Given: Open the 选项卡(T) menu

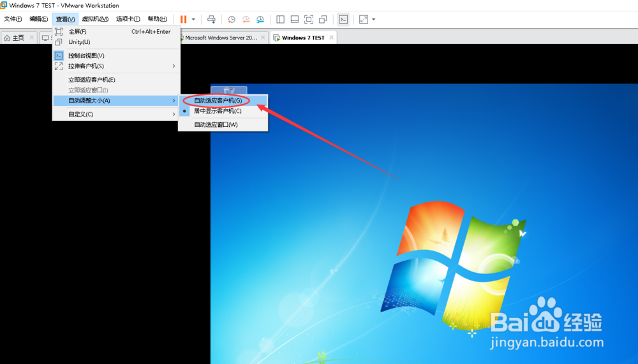Looking at the screenshot, I should pyautogui.click(x=128, y=19).
